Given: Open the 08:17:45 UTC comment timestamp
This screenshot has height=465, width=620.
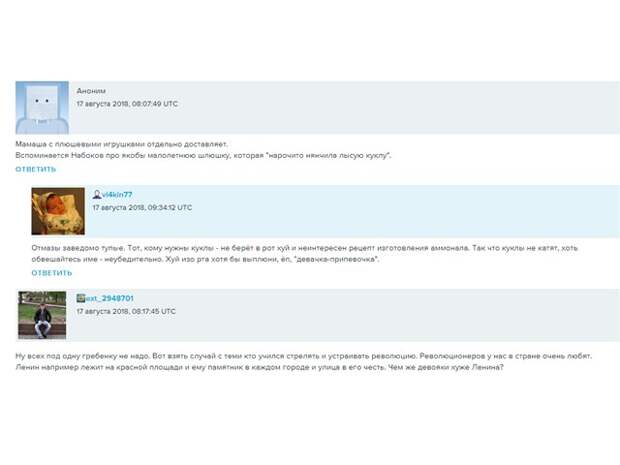Looking at the screenshot, I should (x=126, y=311).
